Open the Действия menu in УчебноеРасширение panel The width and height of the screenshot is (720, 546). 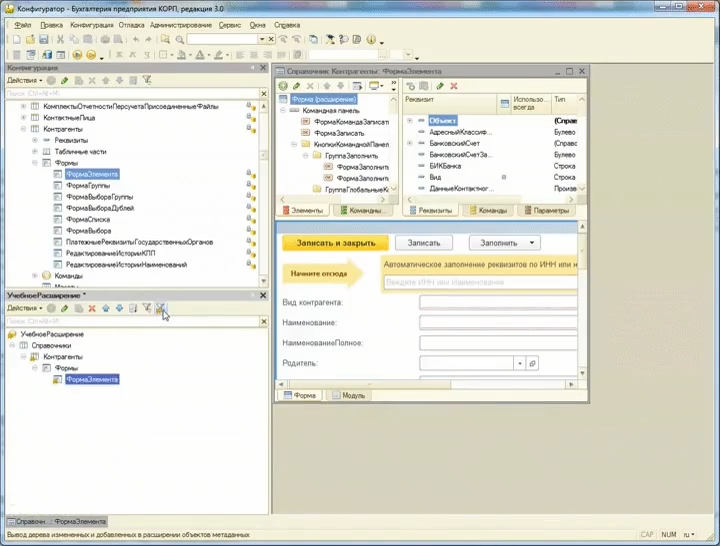pyautogui.click(x=24, y=308)
